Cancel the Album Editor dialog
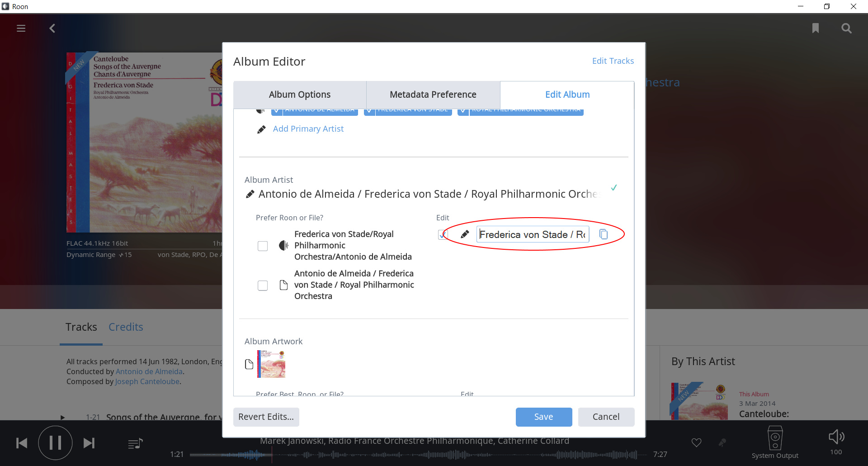Screen dimensions: 868x466 point(606,417)
